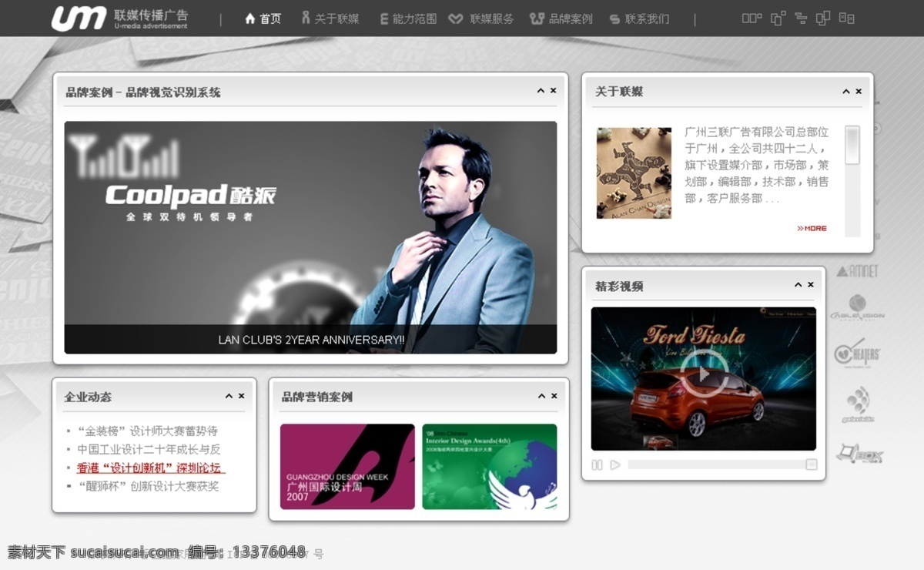Image resolution: width=924 pixels, height=570 pixels.
Task: Click the MORE link in 关于联媒
Action: click(812, 229)
